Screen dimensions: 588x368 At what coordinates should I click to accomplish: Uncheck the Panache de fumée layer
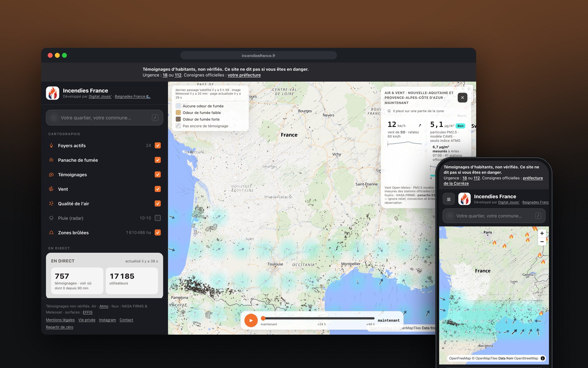point(158,160)
